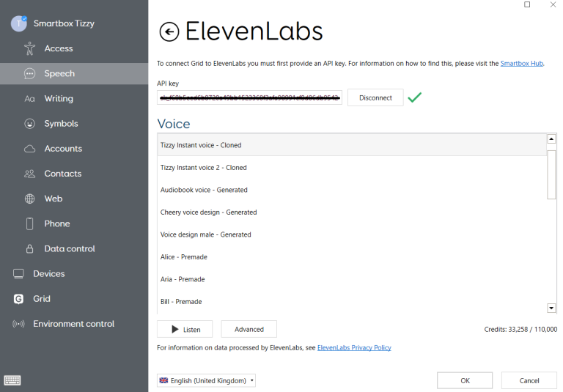Select Cheery voice design - Generated
563x392 pixels.
click(352, 212)
